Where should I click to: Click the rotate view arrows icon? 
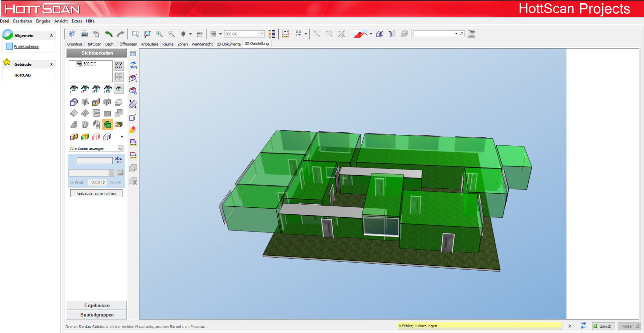point(133,65)
